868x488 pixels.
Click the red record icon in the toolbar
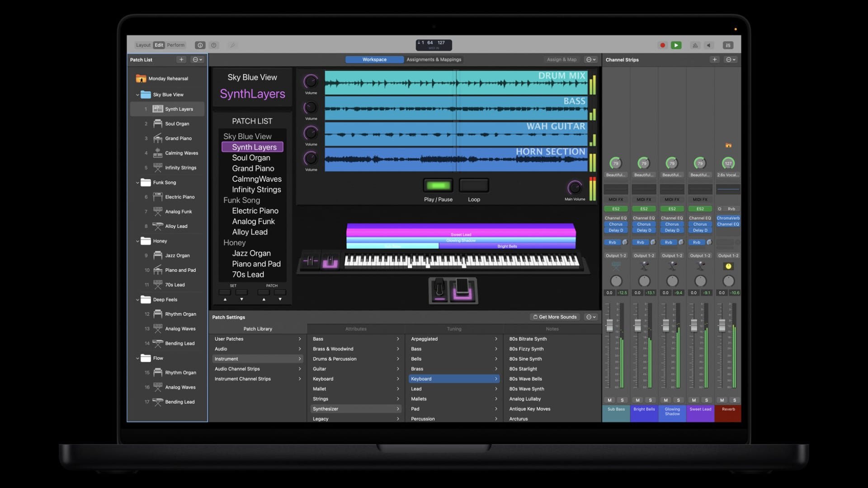[x=662, y=45]
